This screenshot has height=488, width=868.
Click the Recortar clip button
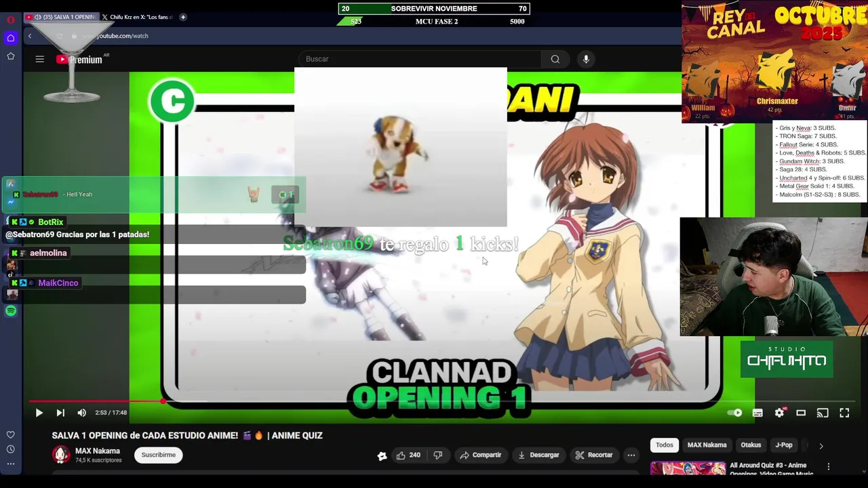pyautogui.click(x=593, y=455)
